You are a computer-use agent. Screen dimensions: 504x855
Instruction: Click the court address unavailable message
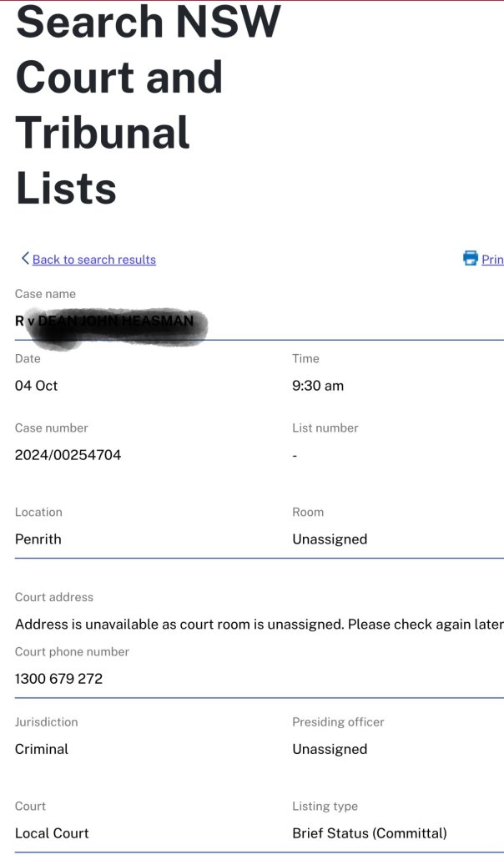click(x=259, y=625)
